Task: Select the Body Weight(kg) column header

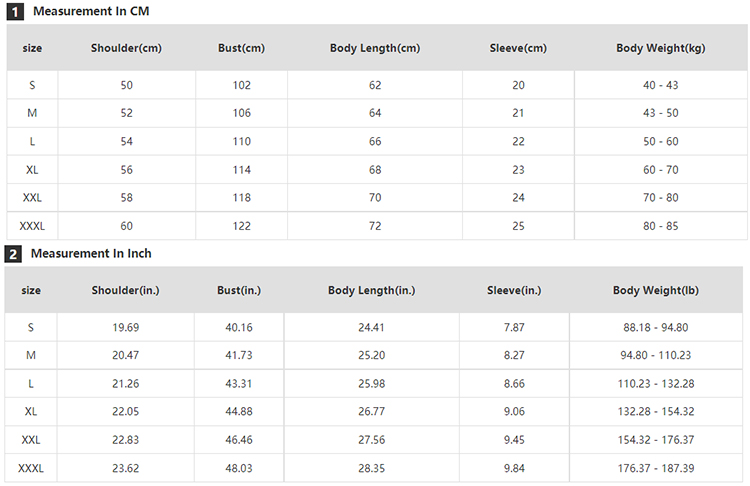Action: pyautogui.click(x=661, y=48)
